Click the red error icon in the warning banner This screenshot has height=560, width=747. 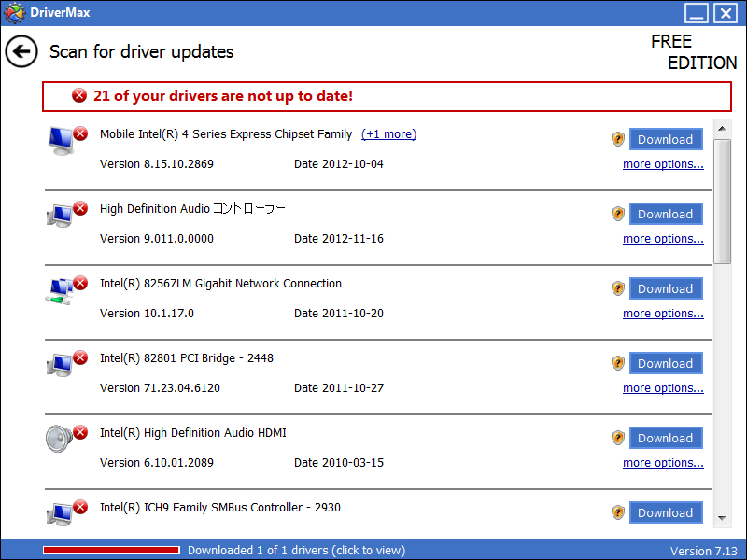(x=79, y=96)
